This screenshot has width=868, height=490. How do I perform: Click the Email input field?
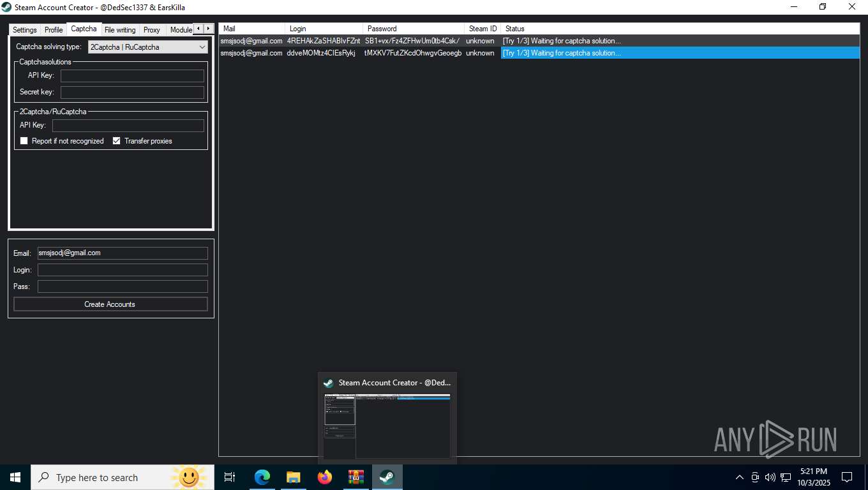tap(123, 253)
